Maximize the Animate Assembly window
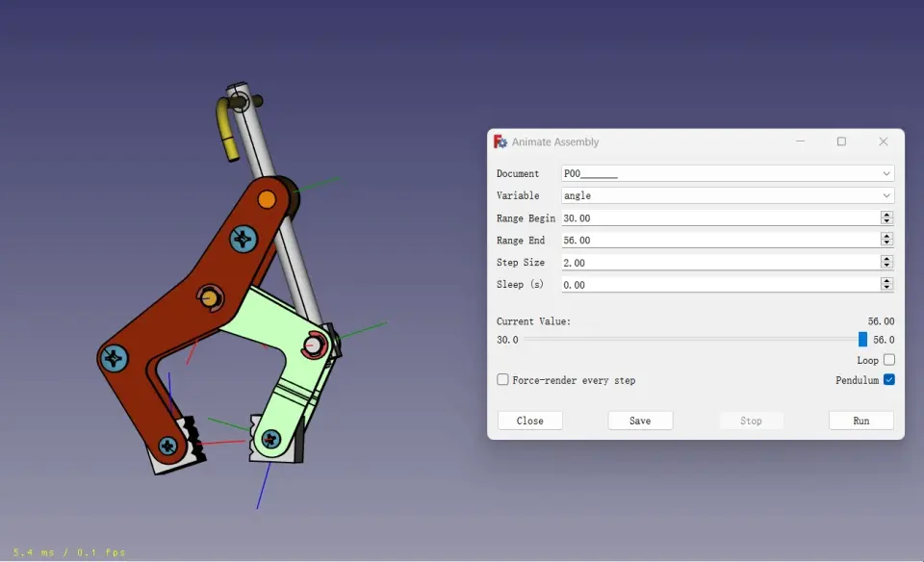Viewport: 924px width, 562px height. click(x=841, y=141)
